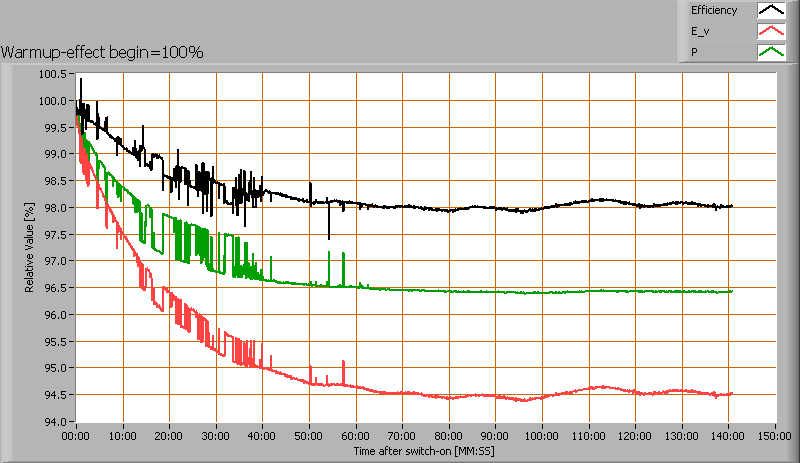Click the 94.0 y-axis minimum value
This screenshot has height=463, width=800.
click(56, 421)
